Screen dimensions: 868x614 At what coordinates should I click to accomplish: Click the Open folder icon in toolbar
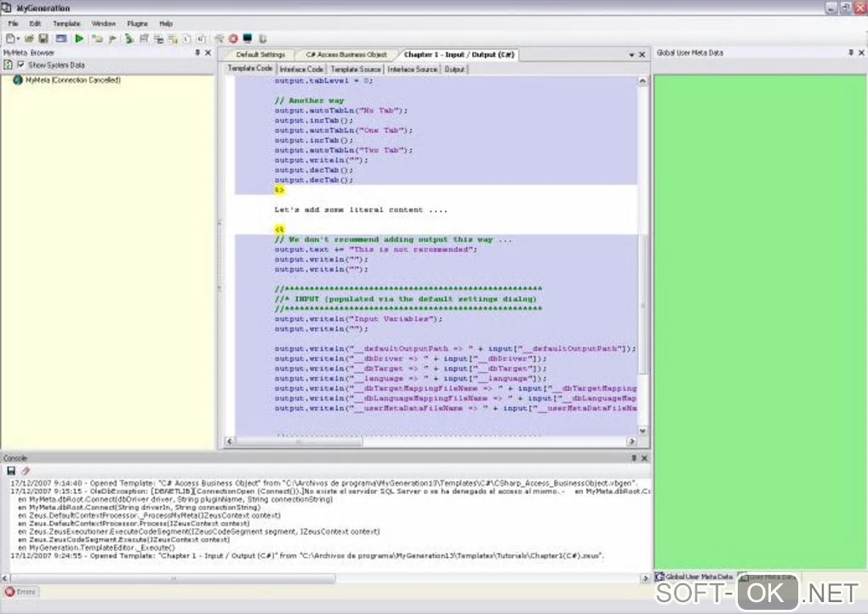tap(29, 38)
